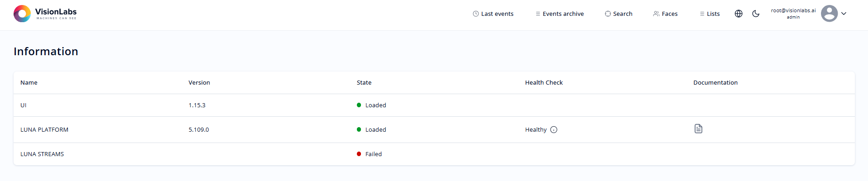Screen dimensions: 868x181
Task: Click the Health Check column header
Action: tap(544, 83)
